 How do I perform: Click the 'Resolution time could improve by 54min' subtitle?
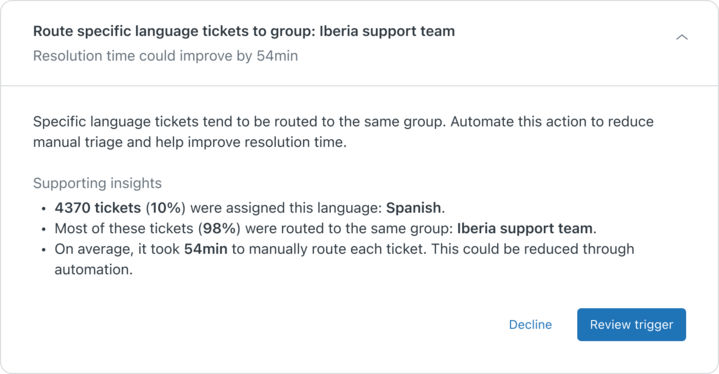tap(166, 56)
